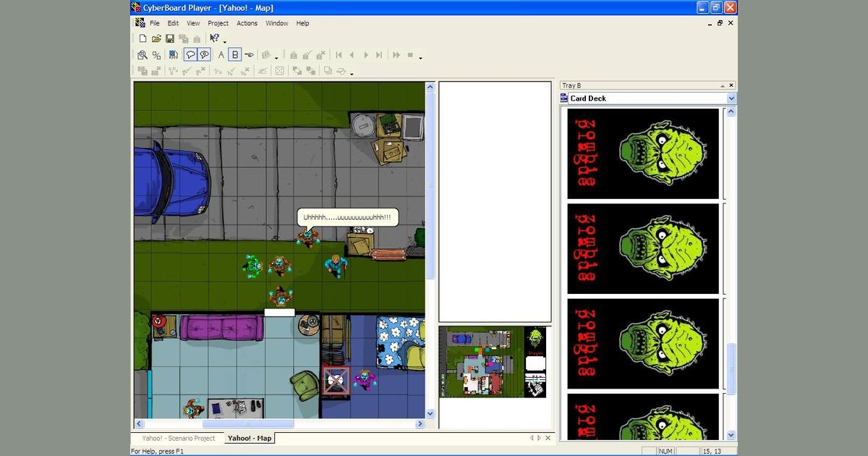
Task: Open the Actions menu
Action: pyautogui.click(x=247, y=23)
